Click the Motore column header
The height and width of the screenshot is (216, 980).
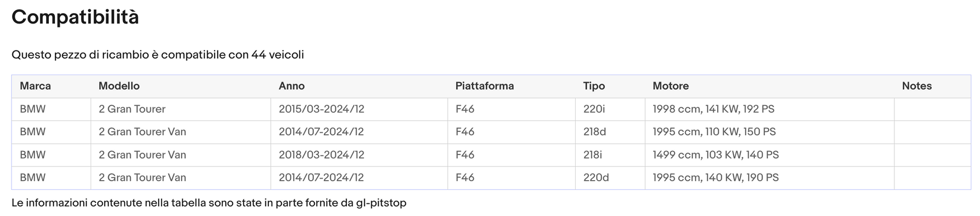pos(769,86)
